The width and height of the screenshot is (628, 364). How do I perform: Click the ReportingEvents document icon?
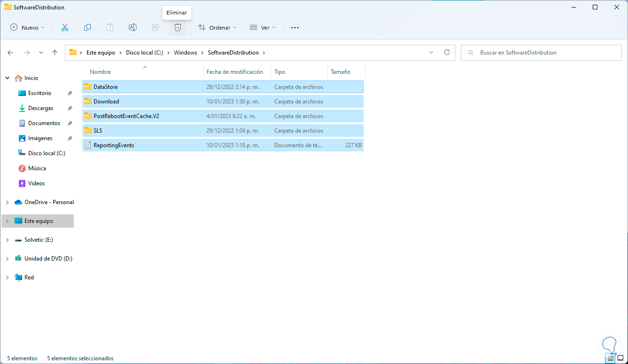(87, 145)
